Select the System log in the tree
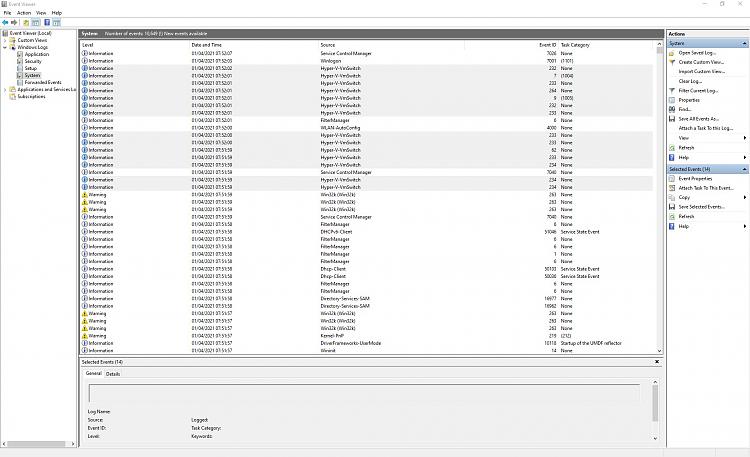 (x=32, y=76)
